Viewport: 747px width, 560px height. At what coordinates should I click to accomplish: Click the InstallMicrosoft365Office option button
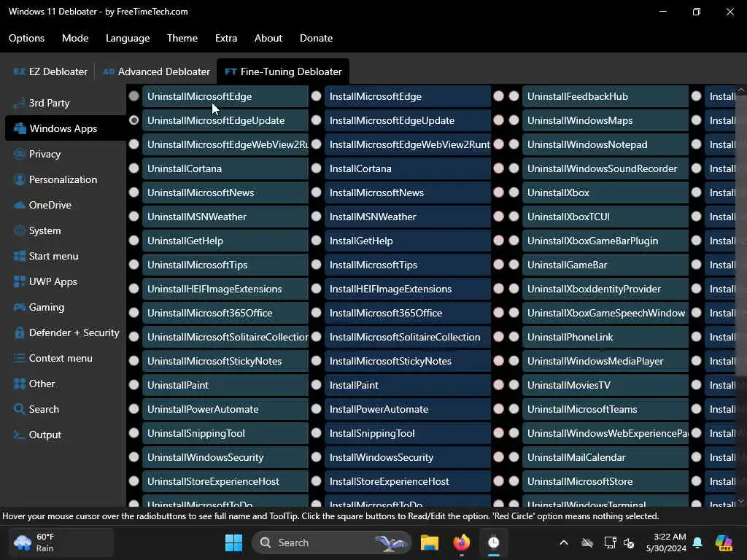pos(408,313)
